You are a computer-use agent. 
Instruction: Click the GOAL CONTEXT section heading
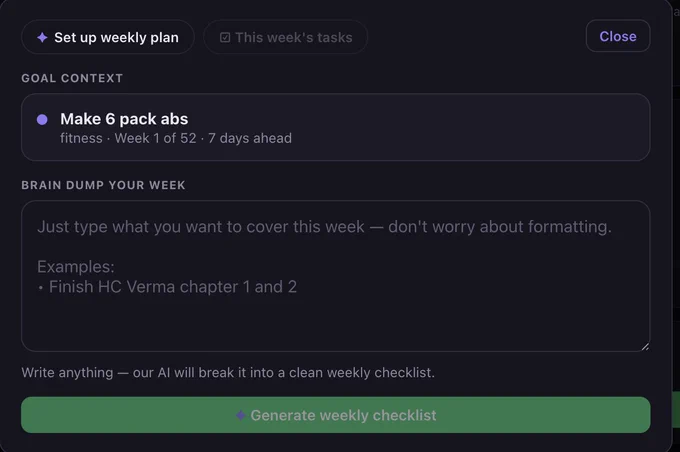pos(72,78)
